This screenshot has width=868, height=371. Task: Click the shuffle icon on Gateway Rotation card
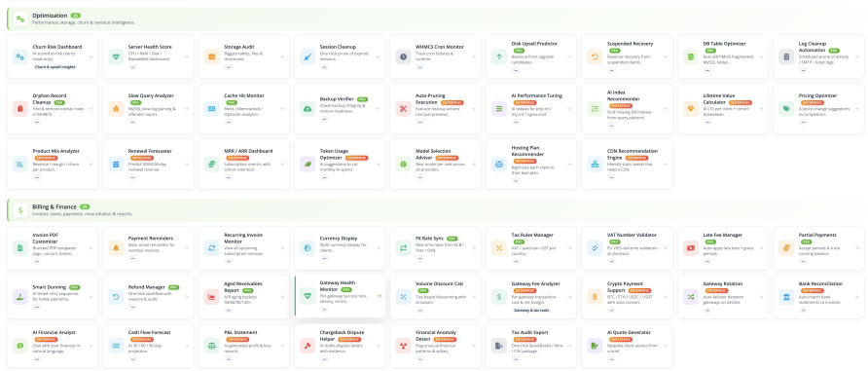(x=691, y=297)
